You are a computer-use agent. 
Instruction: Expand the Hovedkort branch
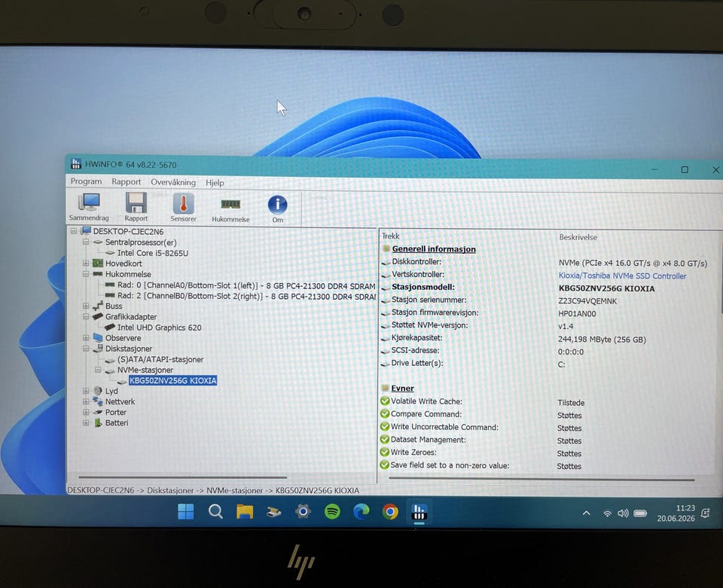pos(86,263)
